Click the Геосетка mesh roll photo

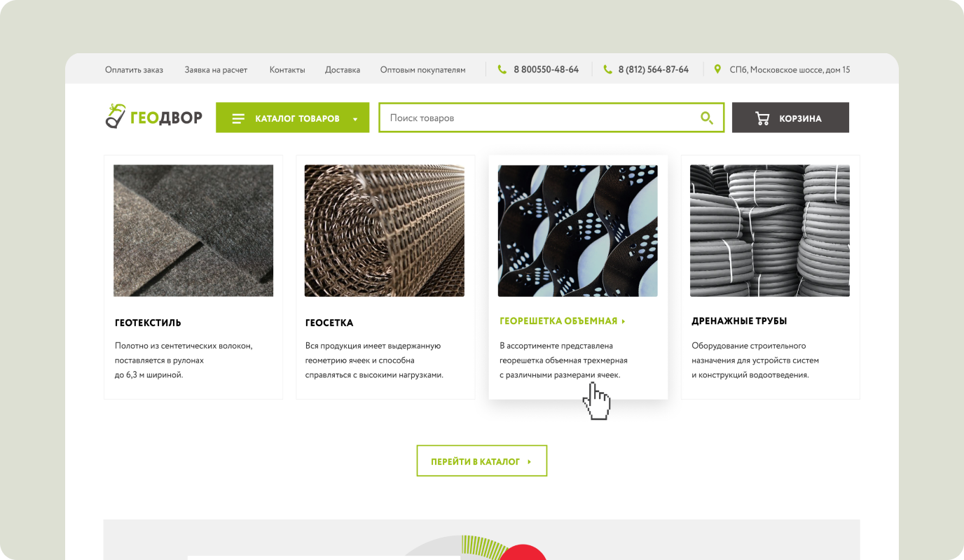pos(385,230)
